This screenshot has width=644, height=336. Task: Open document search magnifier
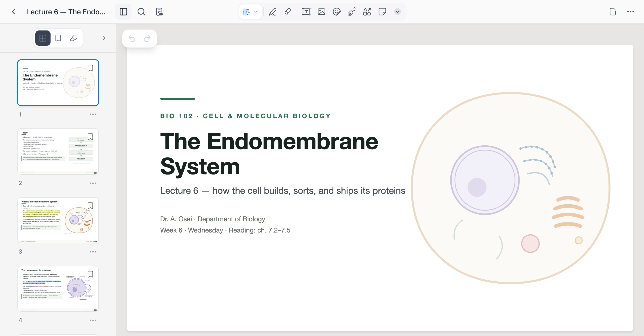tap(141, 12)
